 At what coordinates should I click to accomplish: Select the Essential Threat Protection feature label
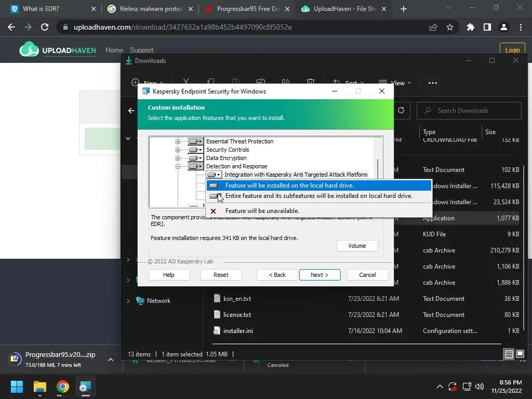[240, 141]
